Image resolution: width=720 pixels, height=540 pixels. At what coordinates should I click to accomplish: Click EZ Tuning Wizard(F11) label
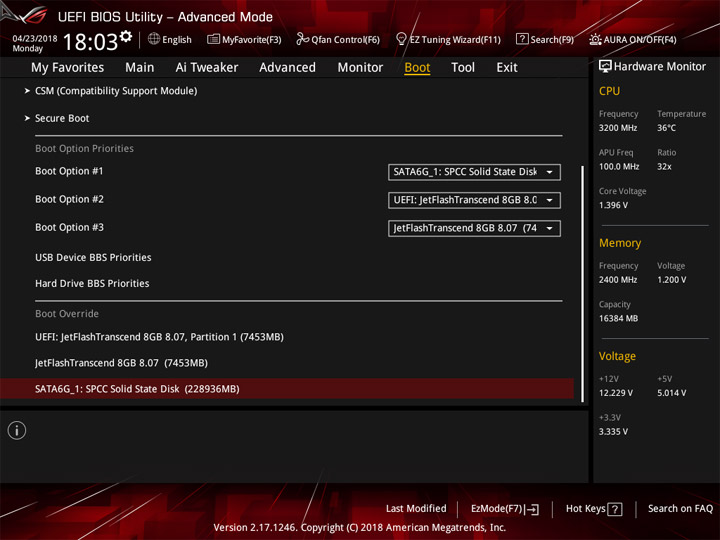coord(455,39)
